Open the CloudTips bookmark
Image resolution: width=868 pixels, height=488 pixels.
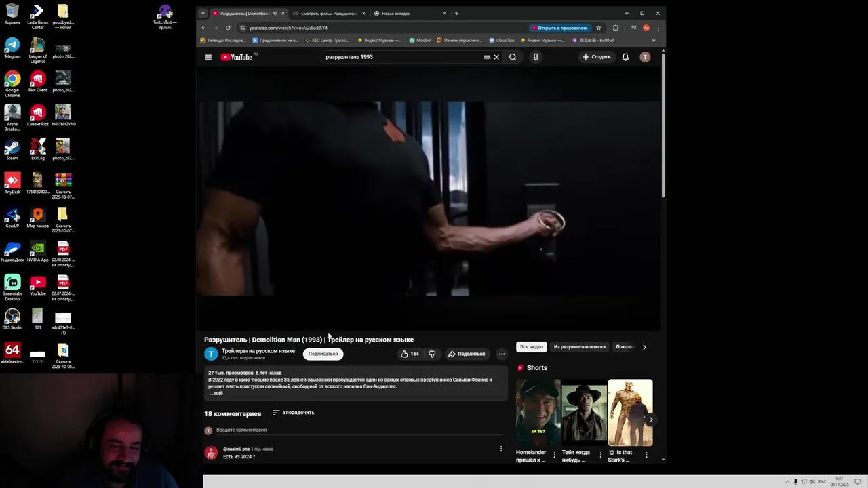(502, 40)
